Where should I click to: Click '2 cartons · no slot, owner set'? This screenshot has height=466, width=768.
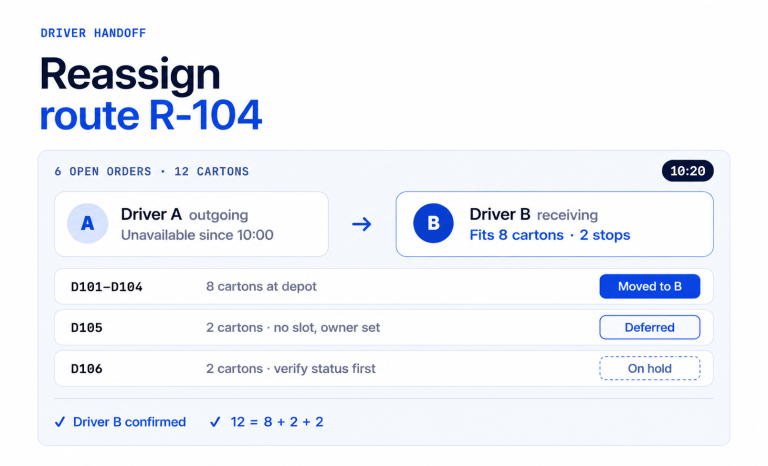pyautogui.click(x=293, y=327)
